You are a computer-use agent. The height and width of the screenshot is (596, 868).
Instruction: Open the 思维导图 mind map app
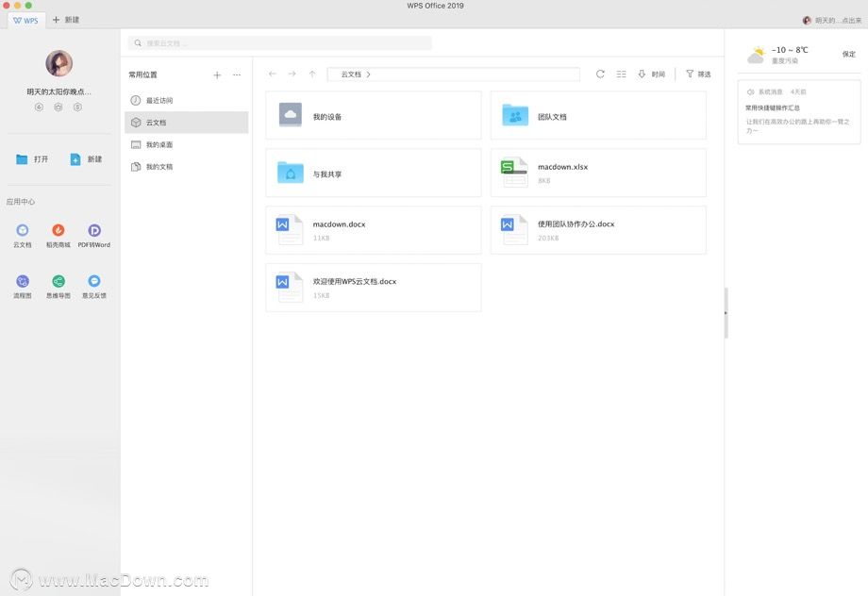(x=58, y=286)
